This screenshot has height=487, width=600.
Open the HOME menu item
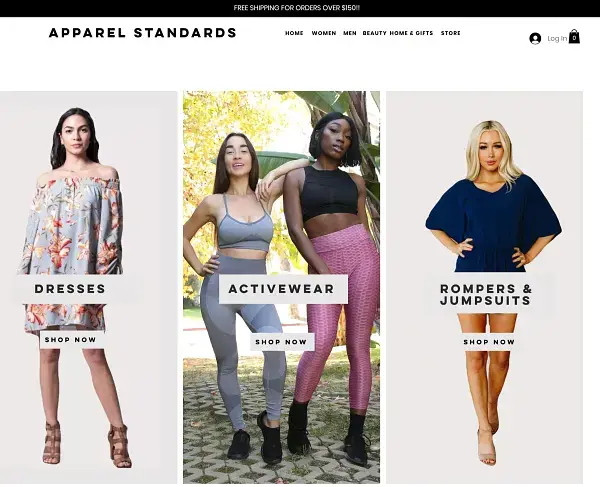294,33
